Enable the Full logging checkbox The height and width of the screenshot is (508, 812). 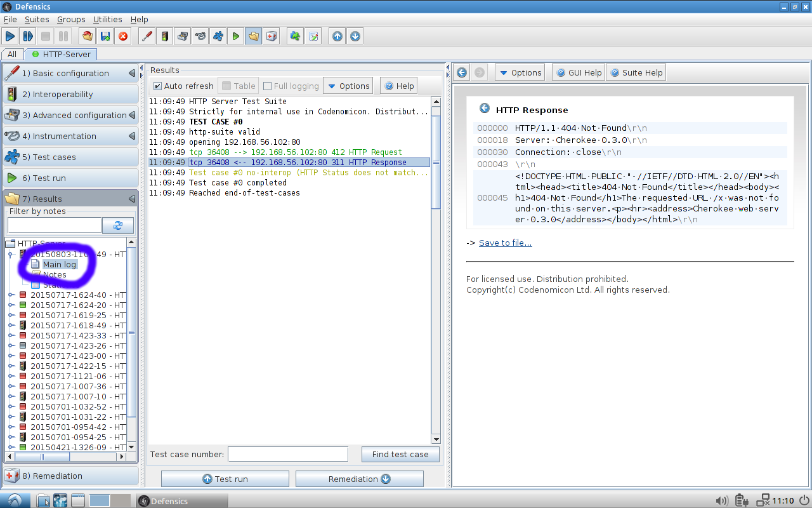(x=268, y=86)
